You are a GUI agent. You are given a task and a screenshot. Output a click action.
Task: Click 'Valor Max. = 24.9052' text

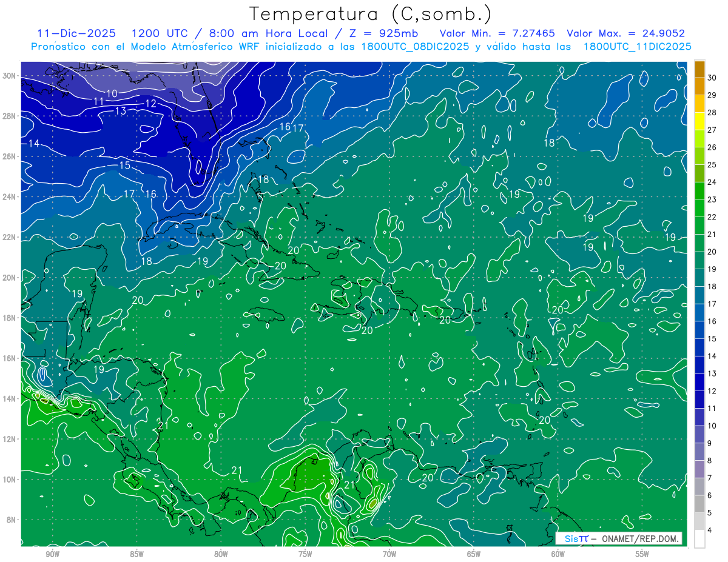tap(625, 33)
